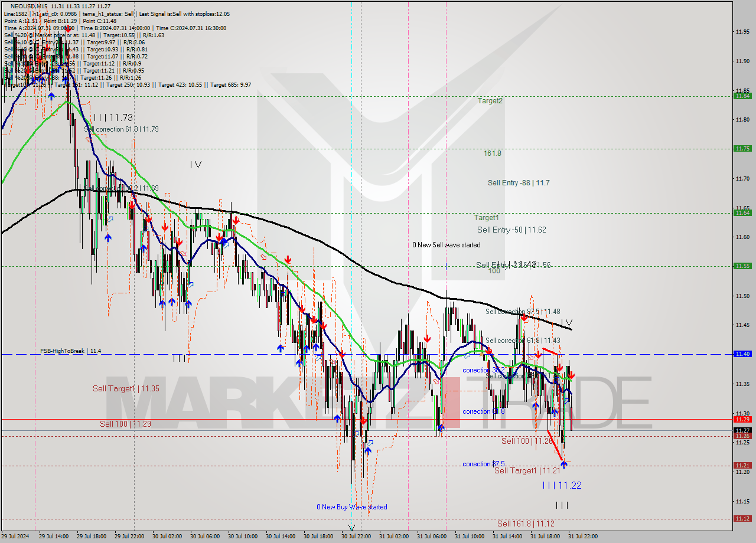Screen dimensions: 756x543
Task: Select the green Target2 label
Action: point(490,101)
